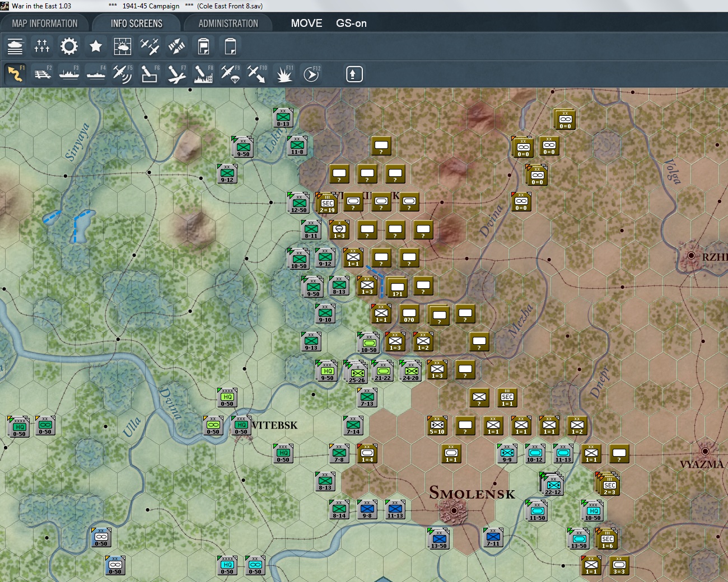The image size is (728, 582).
Task: Open the MAP INFORMATION tab
Action: (x=45, y=24)
